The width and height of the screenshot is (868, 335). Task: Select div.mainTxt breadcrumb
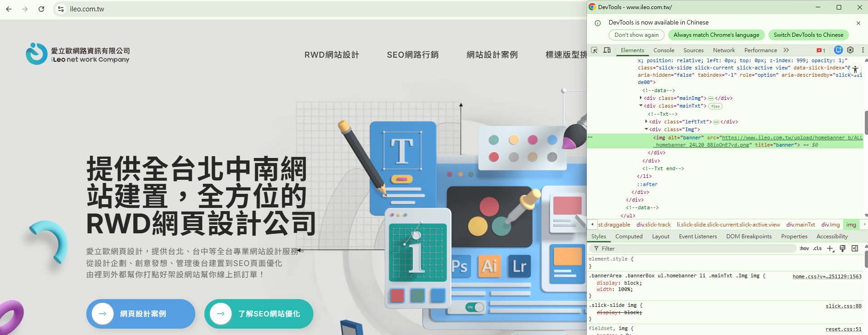tap(801, 225)
